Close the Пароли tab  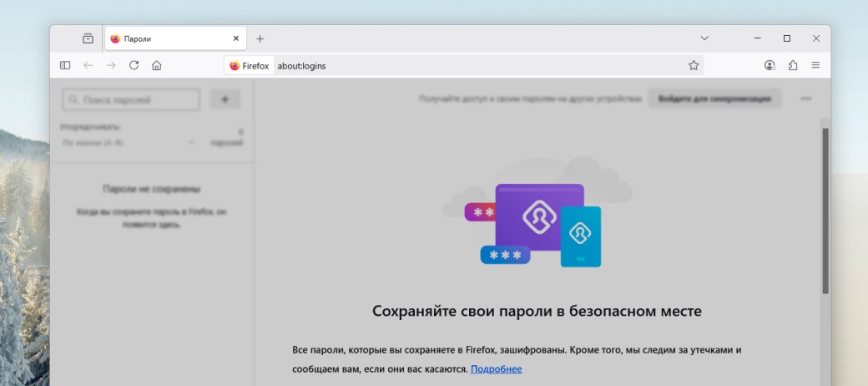pos(236,38)
